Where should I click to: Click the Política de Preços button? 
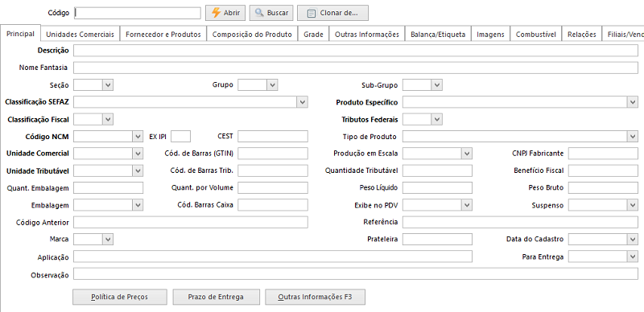coord(120,297)
